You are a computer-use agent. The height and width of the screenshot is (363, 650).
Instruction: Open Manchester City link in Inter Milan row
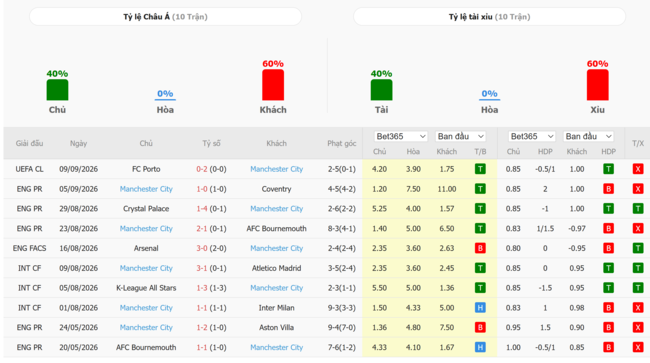pos(146,308)
